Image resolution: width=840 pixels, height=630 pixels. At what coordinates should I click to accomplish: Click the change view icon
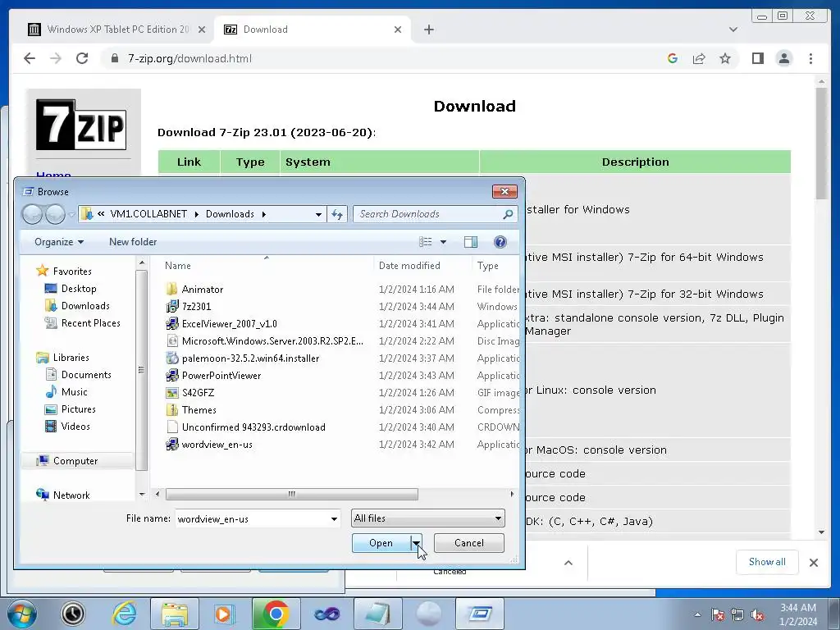pos(426,242)
